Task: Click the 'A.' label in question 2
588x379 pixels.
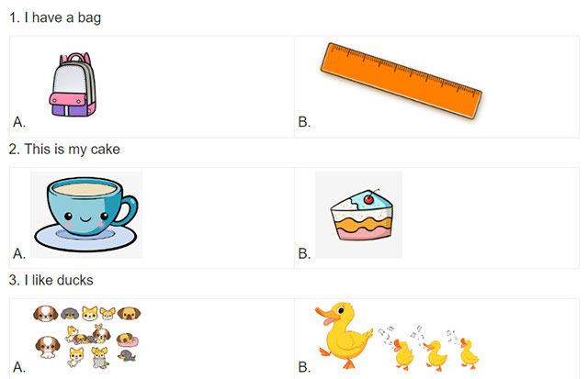Action: (x=19, y=253)
